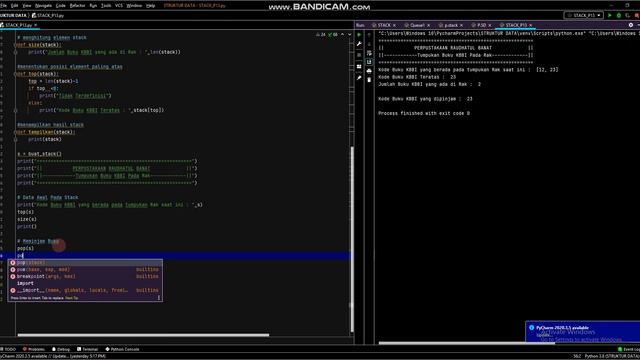Click the grey stop square in Run panel
Image resolution: width=640 pixels, height=360 pixels.
[359, 55]
